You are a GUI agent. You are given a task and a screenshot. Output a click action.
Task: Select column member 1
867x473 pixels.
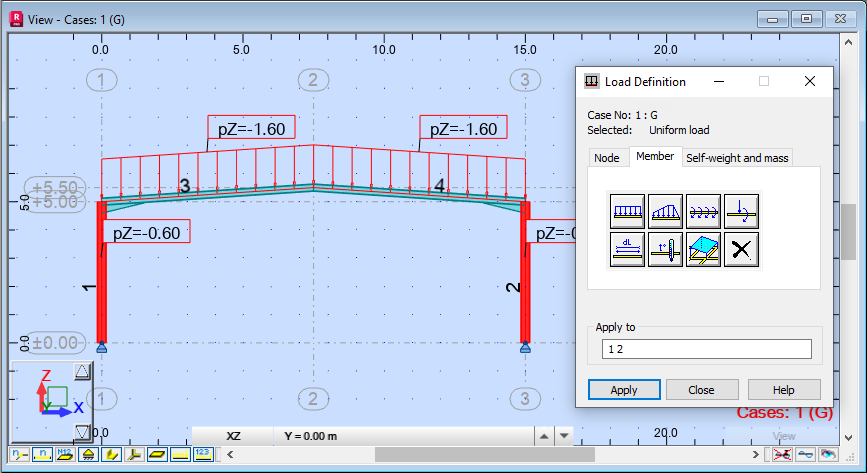(102, 272)
